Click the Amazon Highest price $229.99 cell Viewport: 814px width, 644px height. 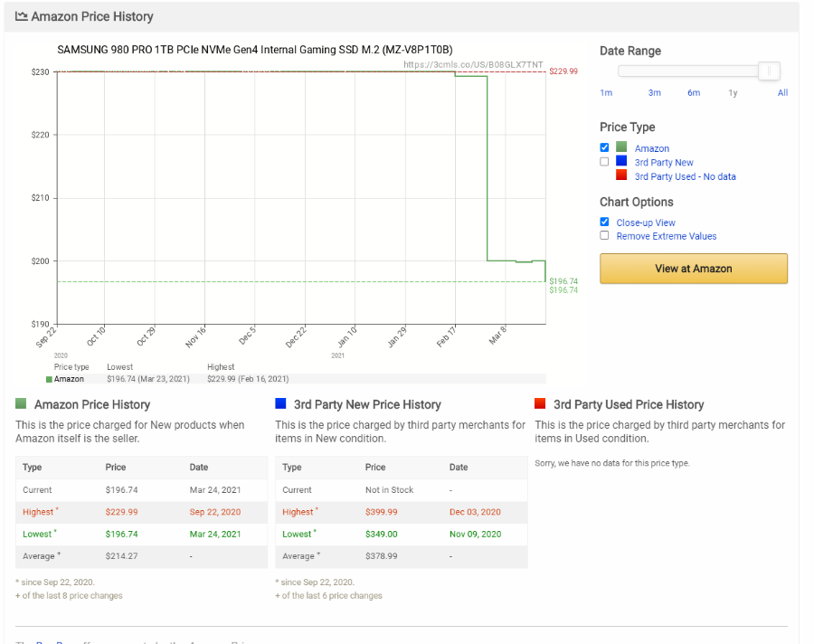[122, 512]
